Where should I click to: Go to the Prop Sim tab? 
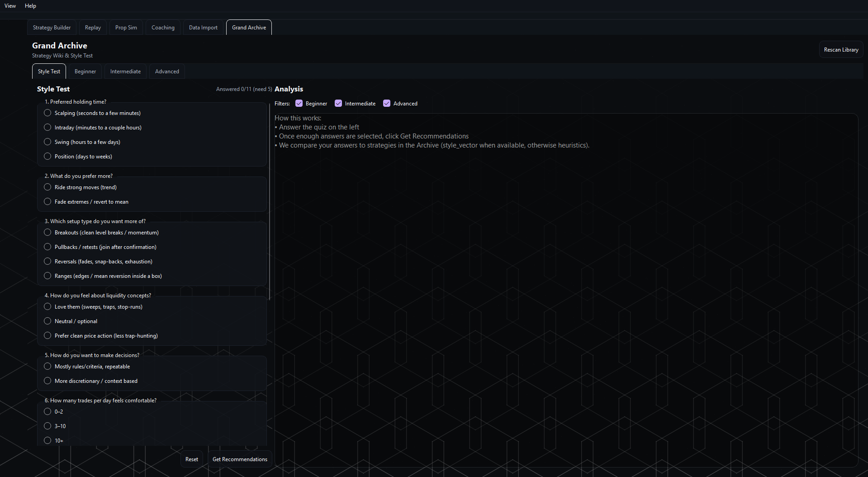[126, 28]
